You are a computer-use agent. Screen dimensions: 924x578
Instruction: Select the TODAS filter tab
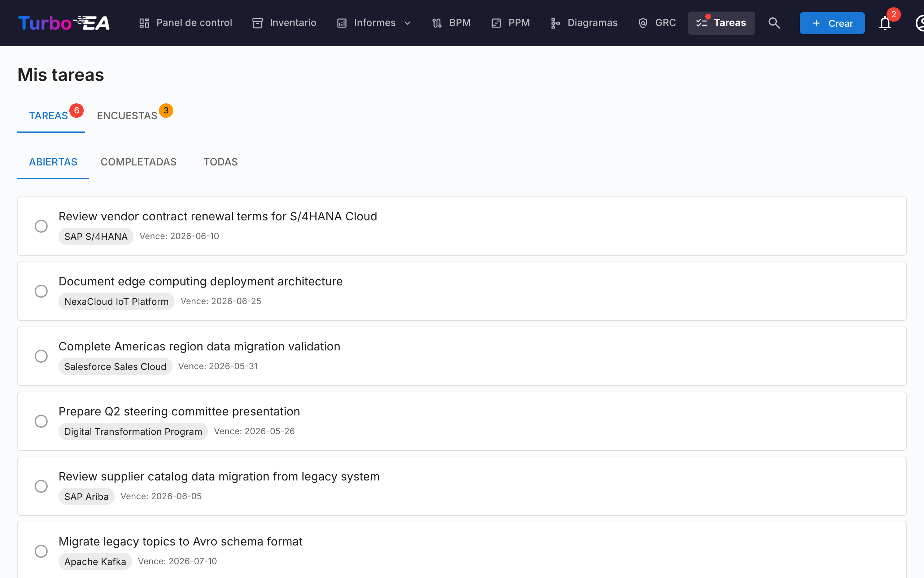click(220, 162)
